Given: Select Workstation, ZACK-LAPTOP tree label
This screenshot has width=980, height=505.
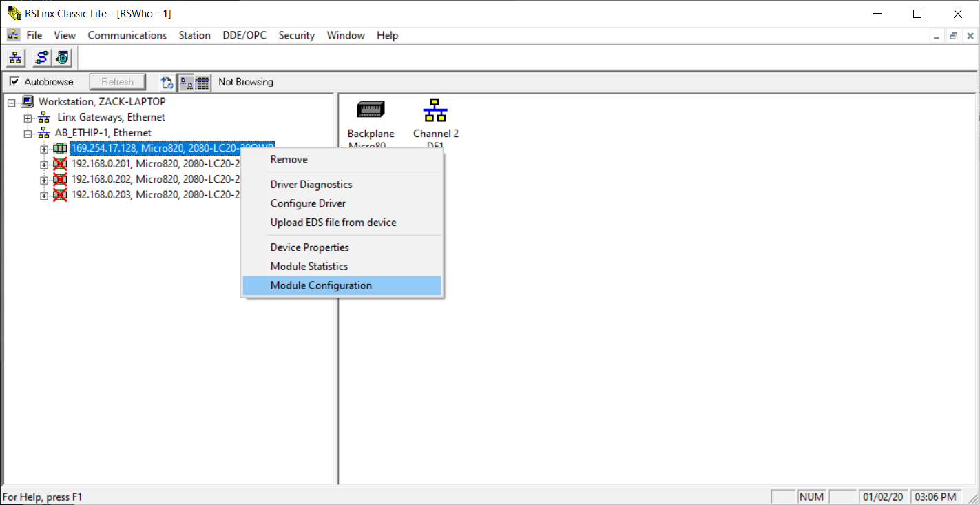Looking at the screenshot, I should (x=102, y=102).
